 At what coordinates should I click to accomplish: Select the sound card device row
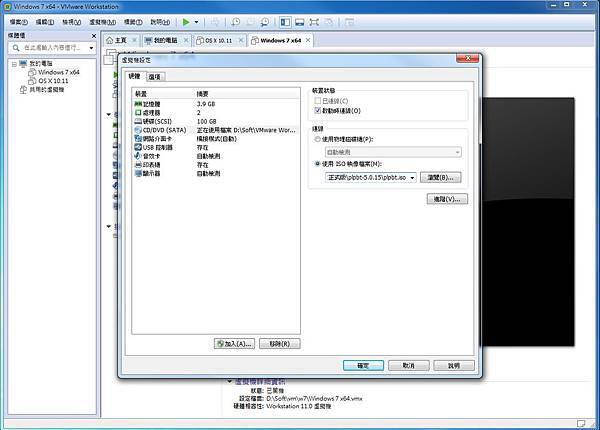click(x=216, y=156)
